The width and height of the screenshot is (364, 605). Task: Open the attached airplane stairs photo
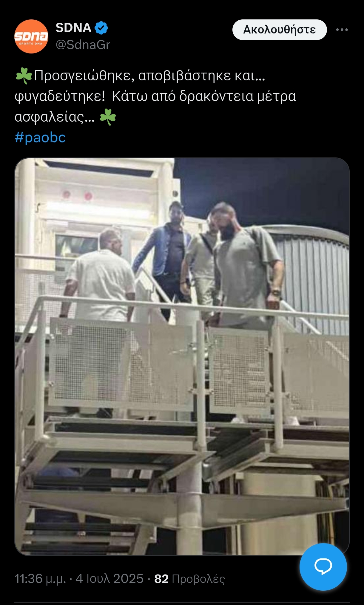182,356
